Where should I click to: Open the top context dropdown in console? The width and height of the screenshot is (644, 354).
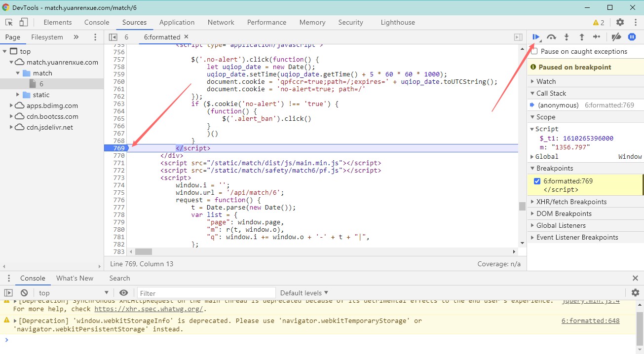(x=73, y=293)
